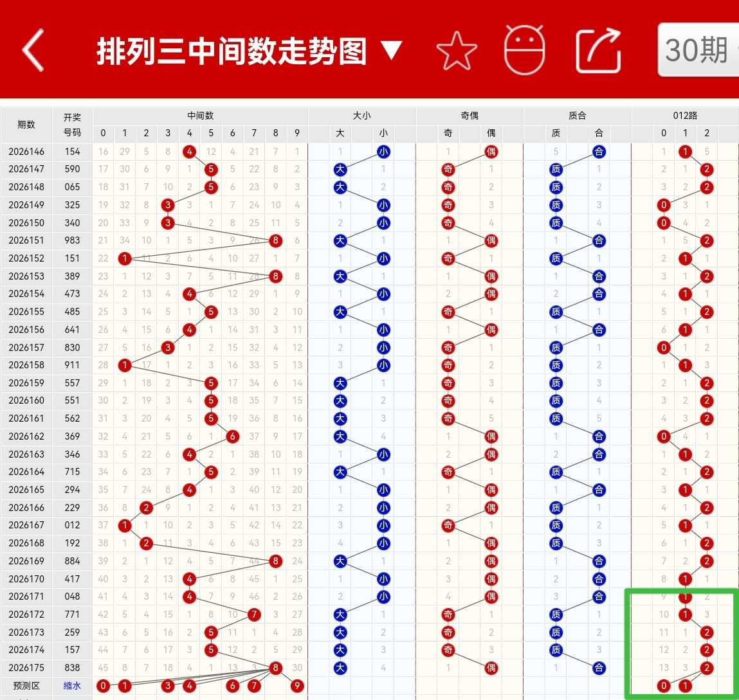The height and width of the screenshot is (700, 739).
Task: Open the 30期 period selector
Action: tap(698, 49)
